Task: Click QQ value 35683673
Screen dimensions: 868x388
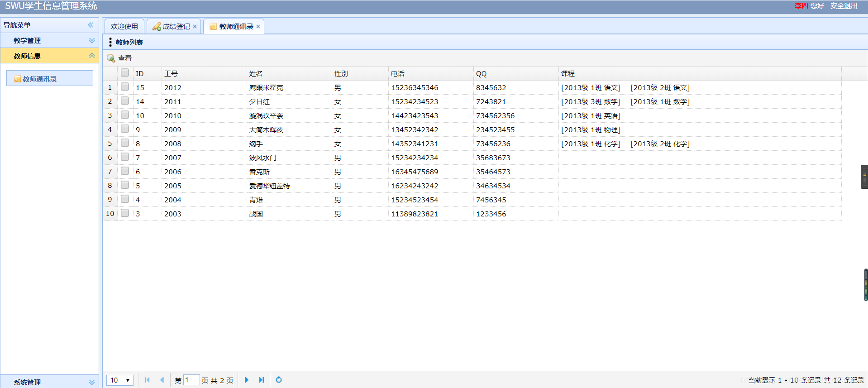Action: [x=493, y=158]
